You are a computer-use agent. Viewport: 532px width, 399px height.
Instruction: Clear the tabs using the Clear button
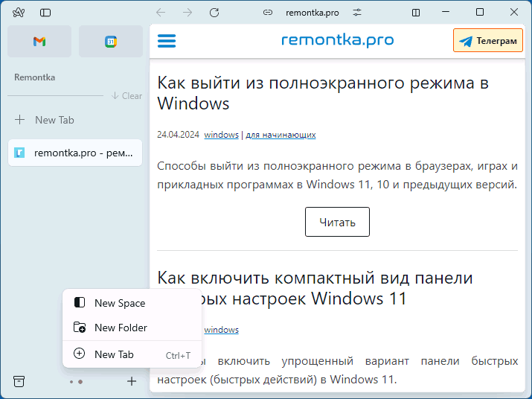127,96
